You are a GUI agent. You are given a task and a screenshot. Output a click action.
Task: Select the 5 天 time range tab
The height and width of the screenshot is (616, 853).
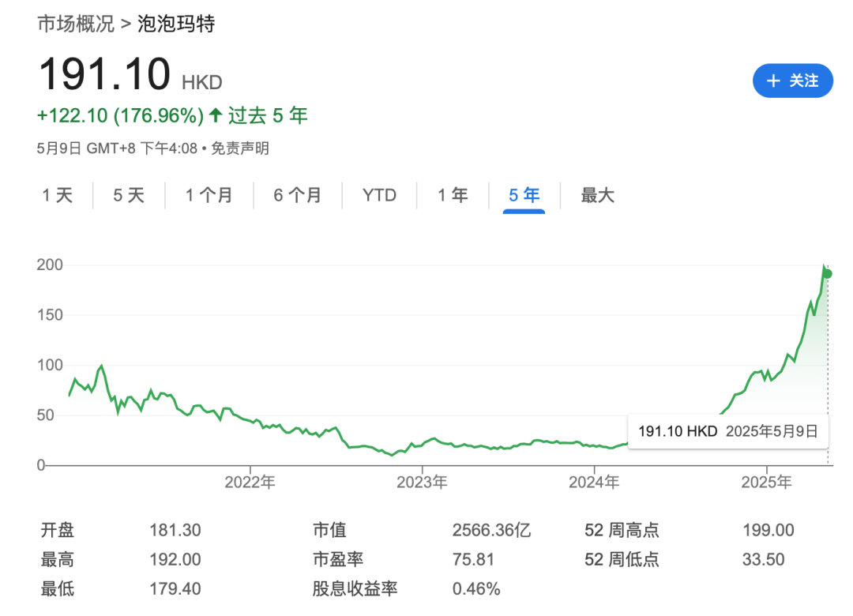point(129,195)
